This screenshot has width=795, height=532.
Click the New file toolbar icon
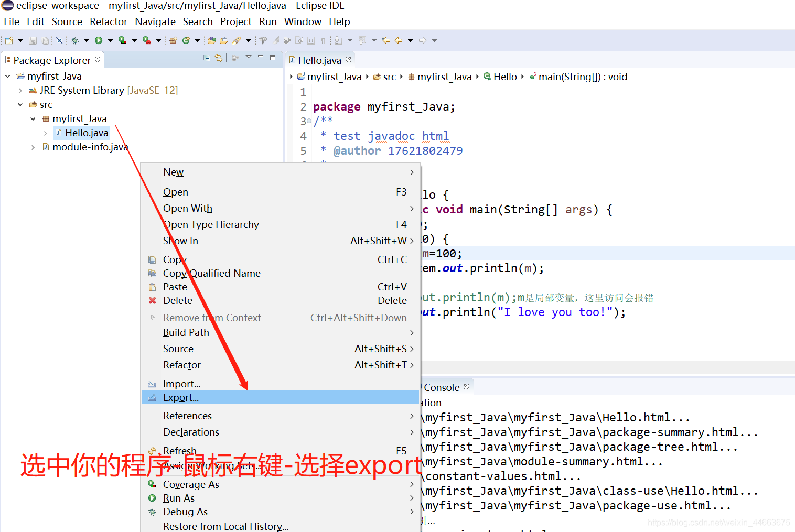click(9, 40)
